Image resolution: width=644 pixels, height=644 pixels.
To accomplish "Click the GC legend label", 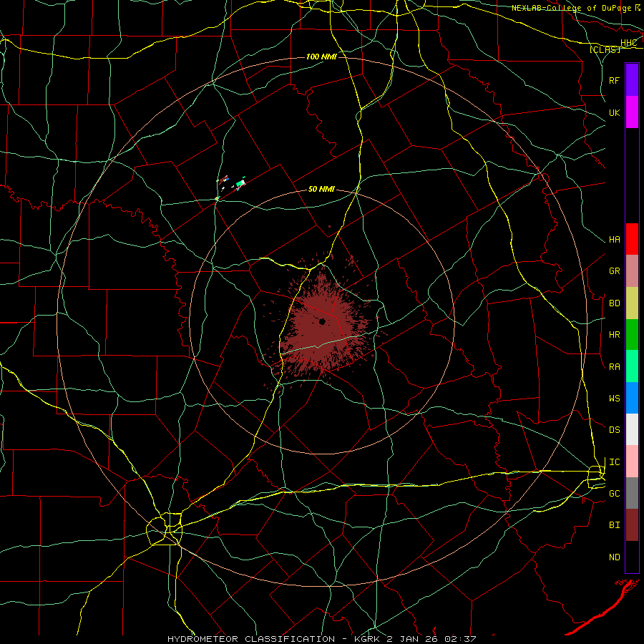I will (x=615, y=494).
